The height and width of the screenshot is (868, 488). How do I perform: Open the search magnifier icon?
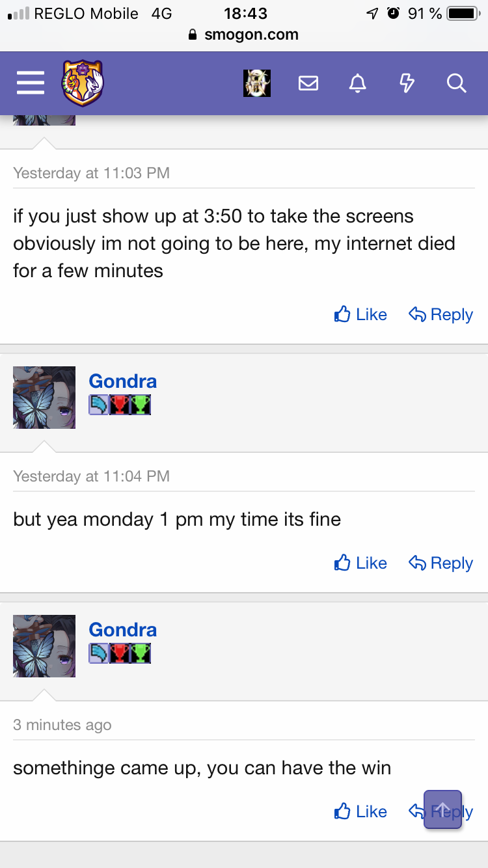(456, 83)
